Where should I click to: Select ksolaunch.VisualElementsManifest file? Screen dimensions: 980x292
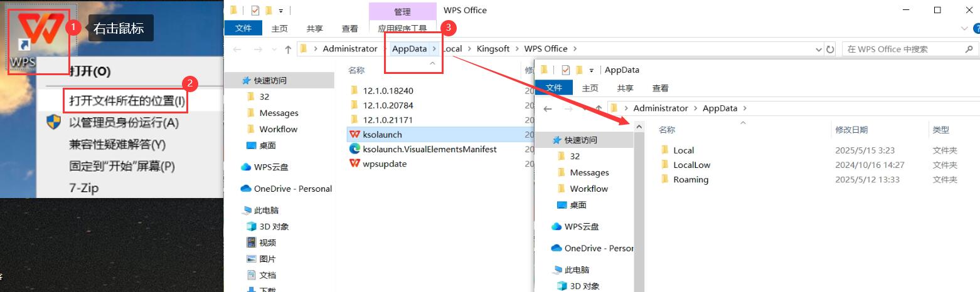429,149
